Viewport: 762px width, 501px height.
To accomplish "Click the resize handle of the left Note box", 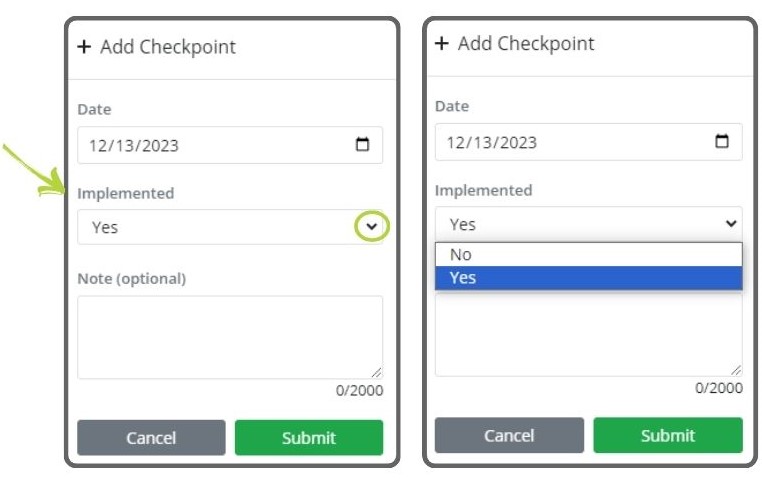I will pos(376,373).
